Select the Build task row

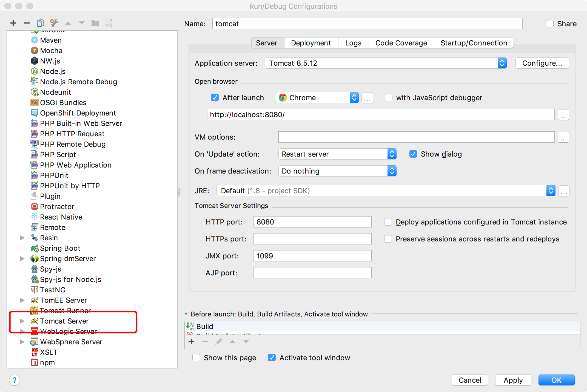[382, 327]
